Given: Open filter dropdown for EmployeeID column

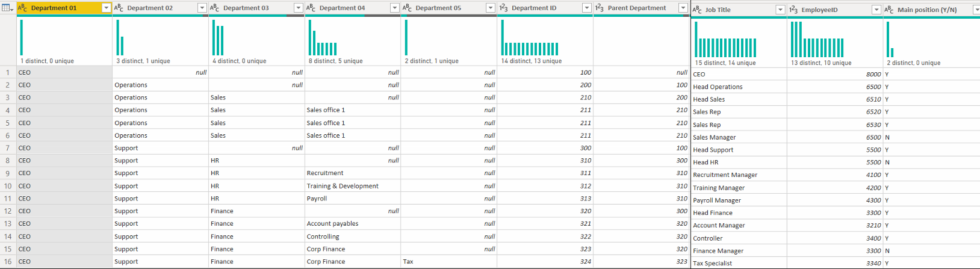Looking at the screenshot, I should [876, 10].
